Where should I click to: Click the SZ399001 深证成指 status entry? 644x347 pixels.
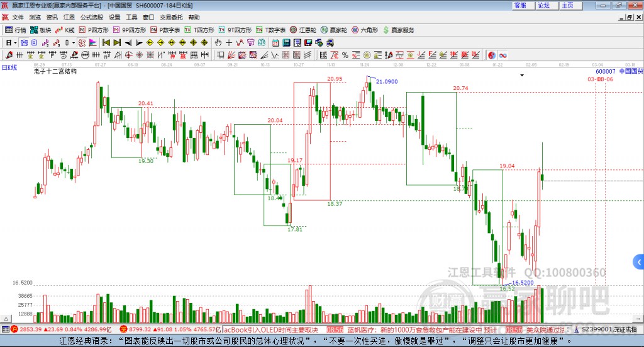coord(606,329)
